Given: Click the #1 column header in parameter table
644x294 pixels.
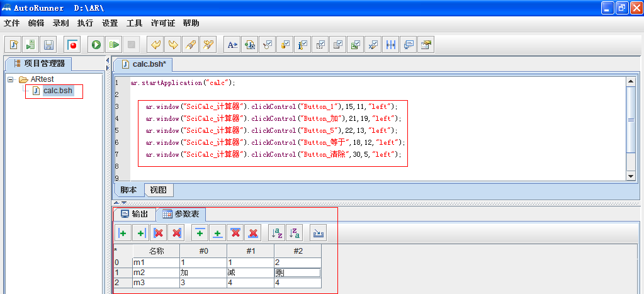Looking at the screenshot, I should (250, 251).
